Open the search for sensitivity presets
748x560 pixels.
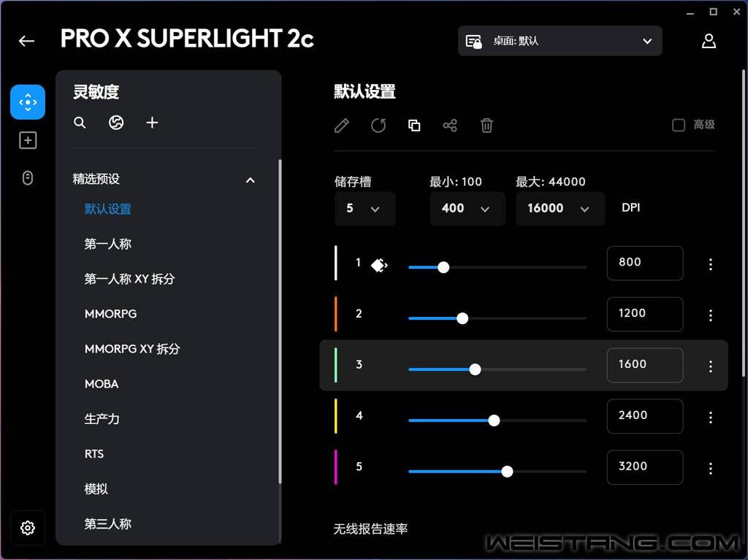coord(80,123)
